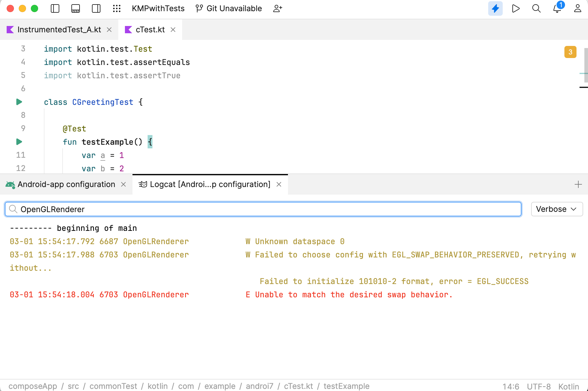Click the OpenGLRenderer logcat filter field
This screenshot has height=391, width=588.
[x=263, y=209]
